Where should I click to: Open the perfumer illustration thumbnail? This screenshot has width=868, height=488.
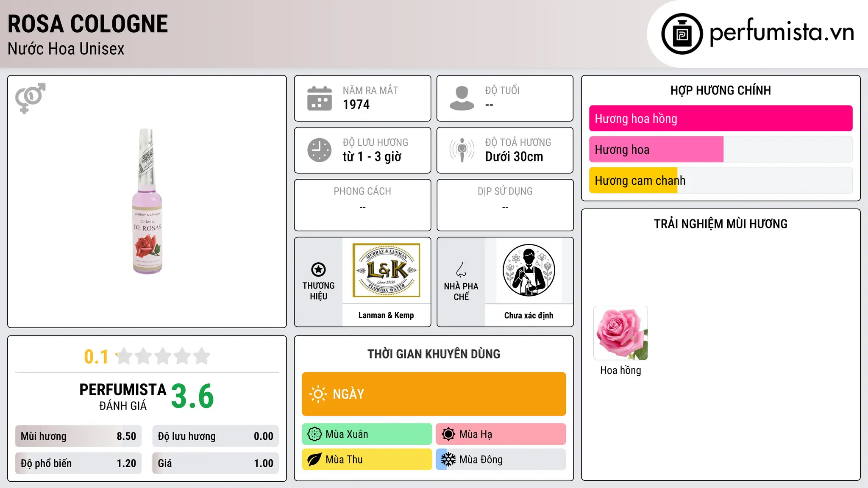click(x=529, y=270)
